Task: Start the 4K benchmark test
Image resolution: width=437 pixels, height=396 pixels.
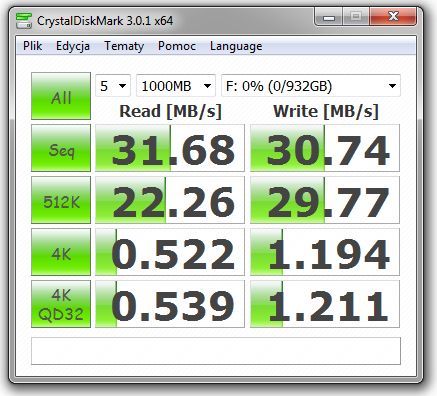Action: point(61,252)
